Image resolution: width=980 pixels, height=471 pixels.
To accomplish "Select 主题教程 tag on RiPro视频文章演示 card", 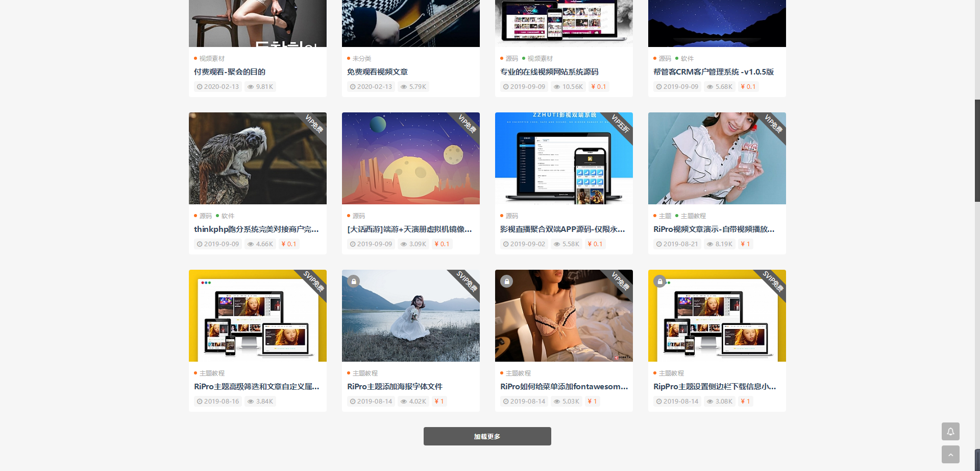I will pyautogui.click(x=693, y=216).
